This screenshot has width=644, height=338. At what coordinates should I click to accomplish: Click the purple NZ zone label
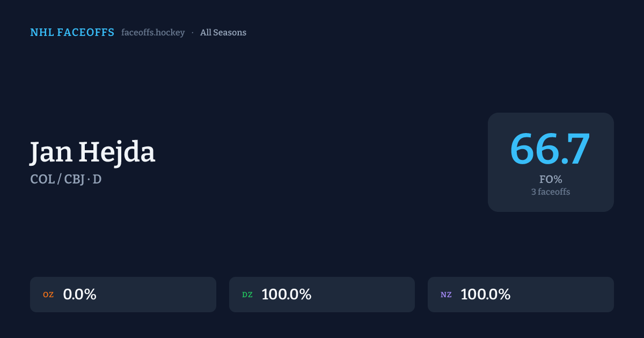pos(446,295)
